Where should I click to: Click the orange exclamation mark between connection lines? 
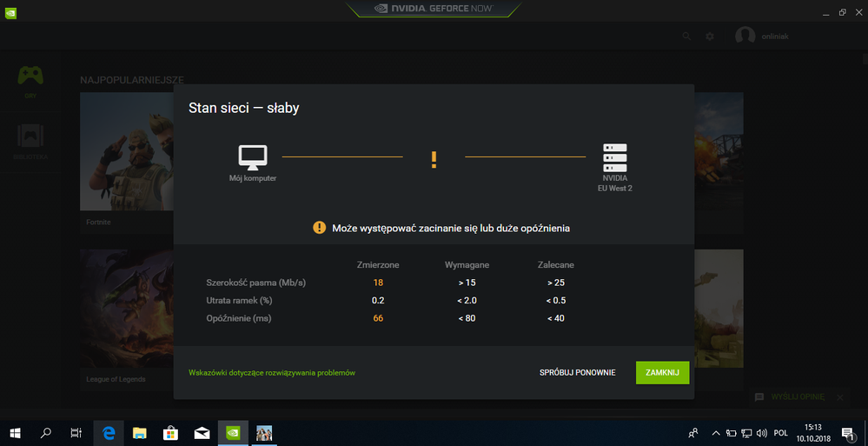click(x=434, y=159)
